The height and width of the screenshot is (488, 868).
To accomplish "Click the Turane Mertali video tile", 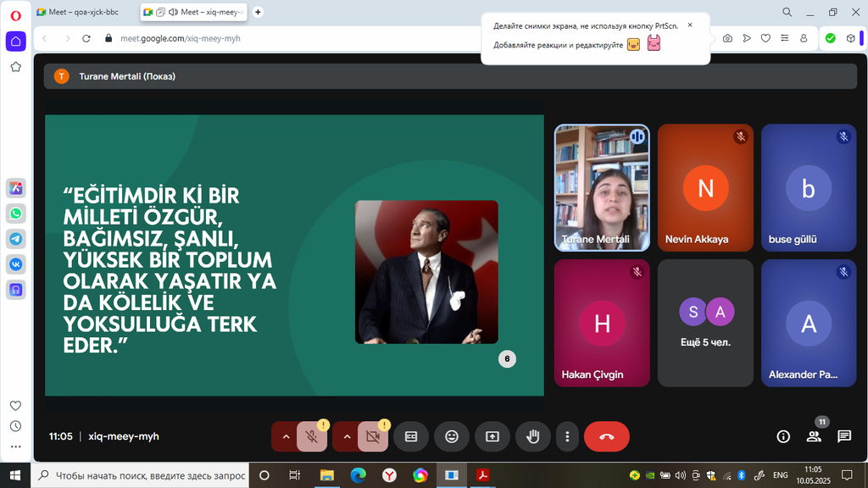I will (602, 188).
